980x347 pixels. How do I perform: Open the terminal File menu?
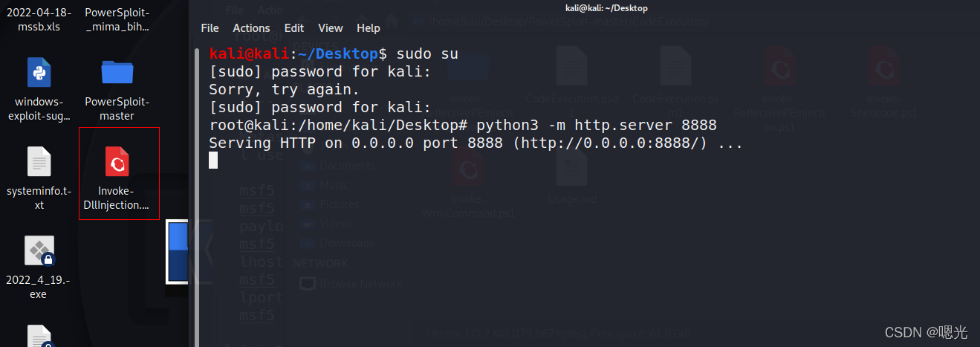[x=210, y=28]
